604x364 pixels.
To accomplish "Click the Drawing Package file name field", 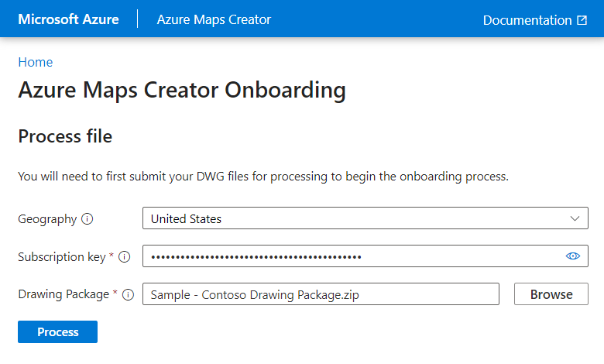I will click(321, 294).
